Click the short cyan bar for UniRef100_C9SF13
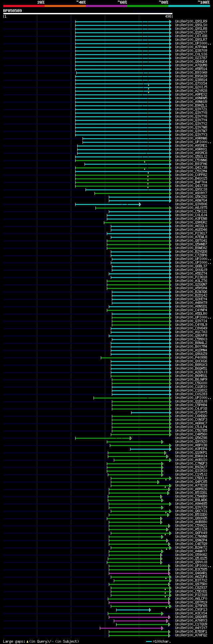Image resolution: width=213 pixels, height=644 pixels. coord(133,610)
